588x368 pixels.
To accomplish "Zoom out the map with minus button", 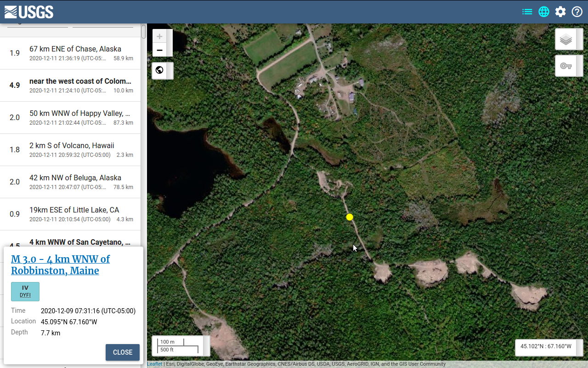I will coord(159,50).
